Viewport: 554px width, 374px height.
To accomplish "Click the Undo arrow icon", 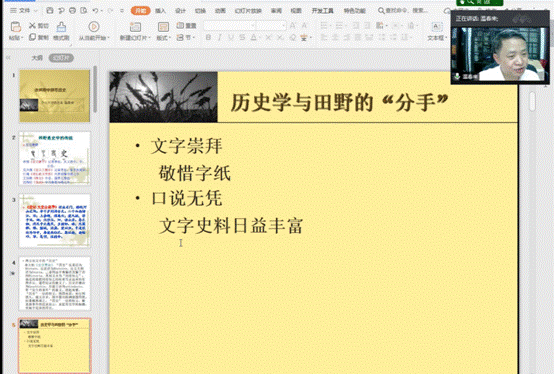I will [x=95, y=11].
